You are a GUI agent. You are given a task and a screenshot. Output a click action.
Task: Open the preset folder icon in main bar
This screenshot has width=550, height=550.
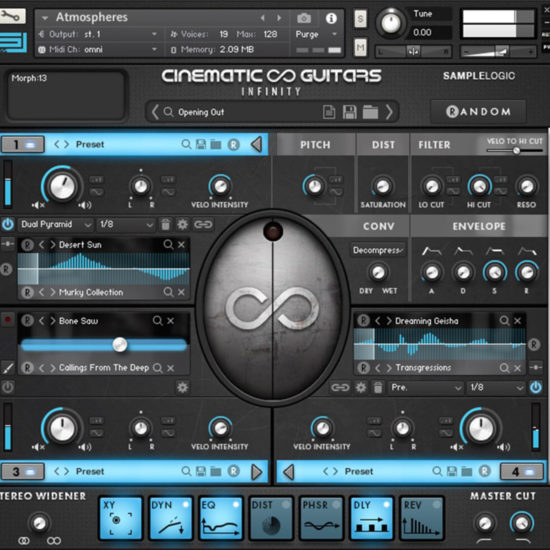pos(370,112)
